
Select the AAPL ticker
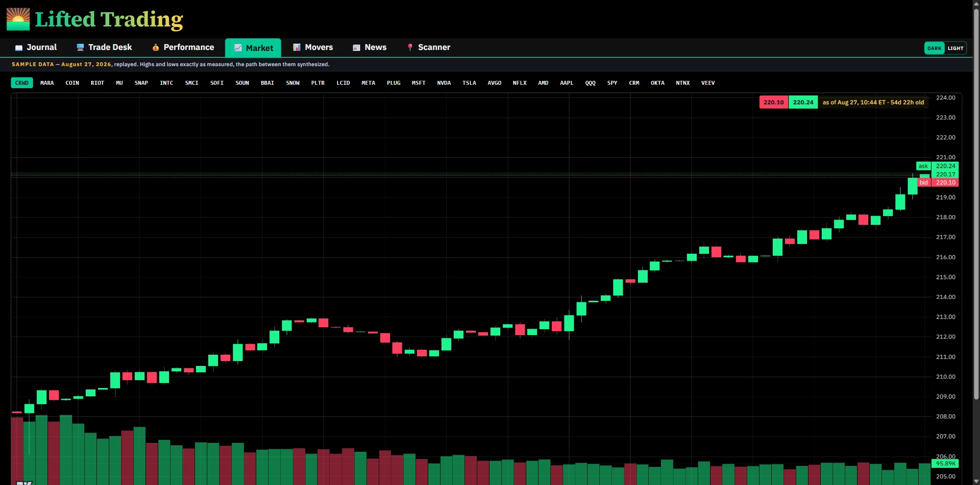pos(567,83)
